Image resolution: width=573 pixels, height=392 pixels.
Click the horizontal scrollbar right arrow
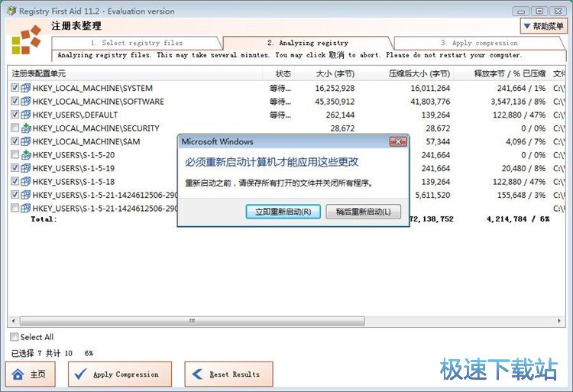(559, 321)
